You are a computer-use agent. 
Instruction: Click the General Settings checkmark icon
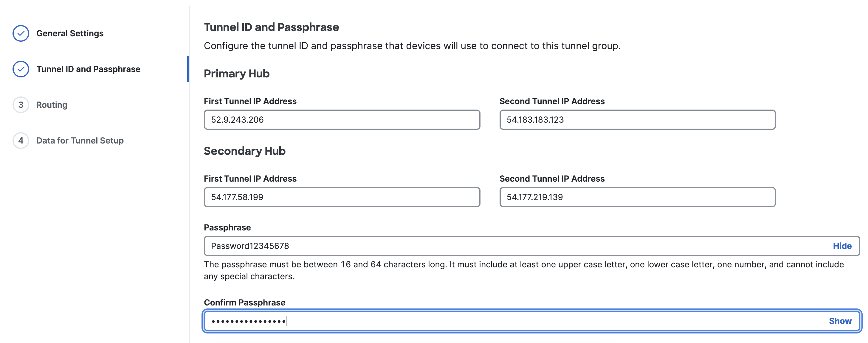[21, 33]
